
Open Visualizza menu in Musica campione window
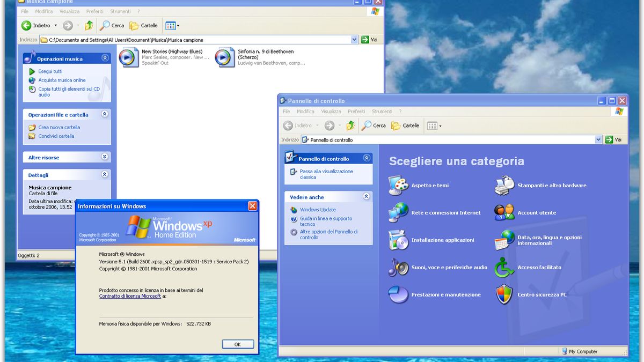click(69, 11)
